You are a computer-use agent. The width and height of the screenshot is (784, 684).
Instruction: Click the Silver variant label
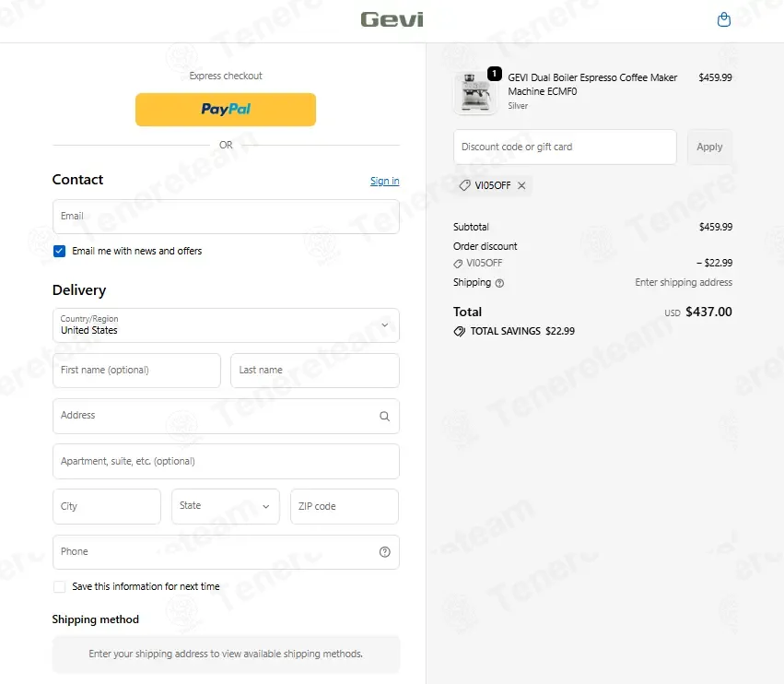518,106
